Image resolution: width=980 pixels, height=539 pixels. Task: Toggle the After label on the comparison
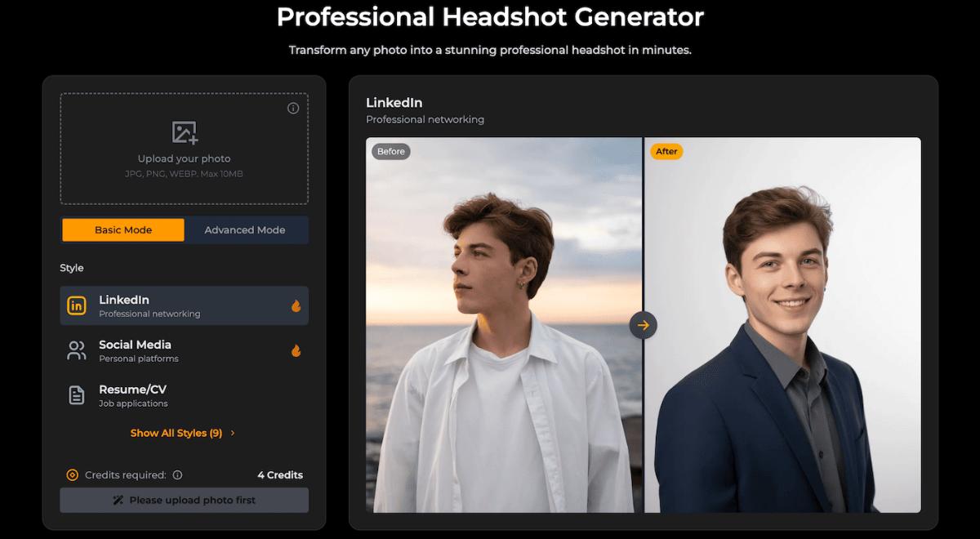point(666,151)
